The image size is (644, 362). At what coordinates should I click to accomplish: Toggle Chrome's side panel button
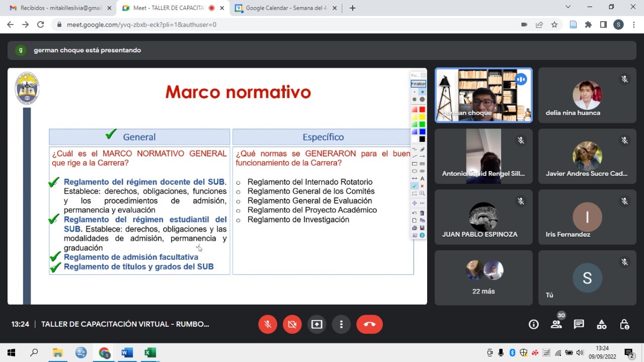click(x=603, y=25)
